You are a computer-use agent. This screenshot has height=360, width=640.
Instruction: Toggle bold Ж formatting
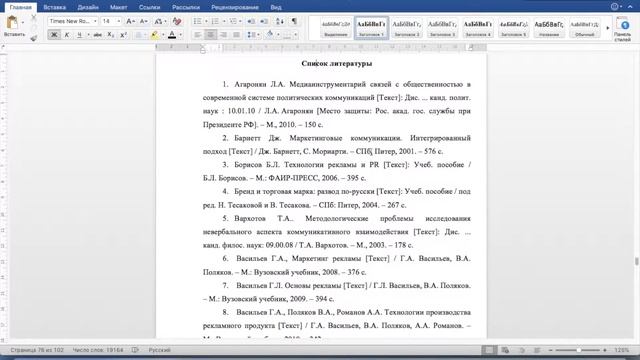point(53,35)
